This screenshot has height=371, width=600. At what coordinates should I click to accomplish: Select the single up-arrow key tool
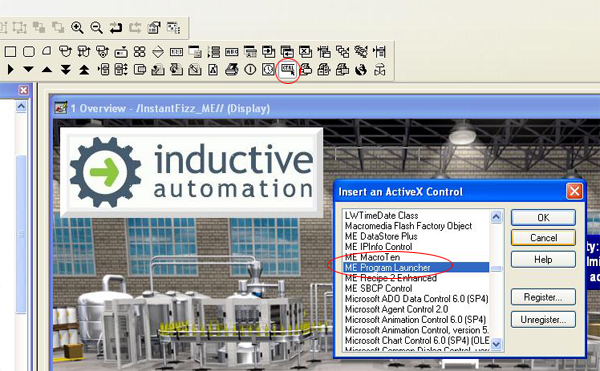(47, 70)
